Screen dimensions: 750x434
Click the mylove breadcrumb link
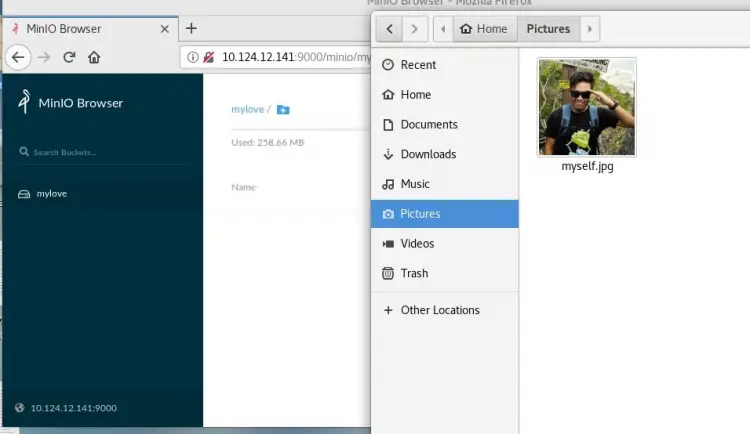point(246,109)
